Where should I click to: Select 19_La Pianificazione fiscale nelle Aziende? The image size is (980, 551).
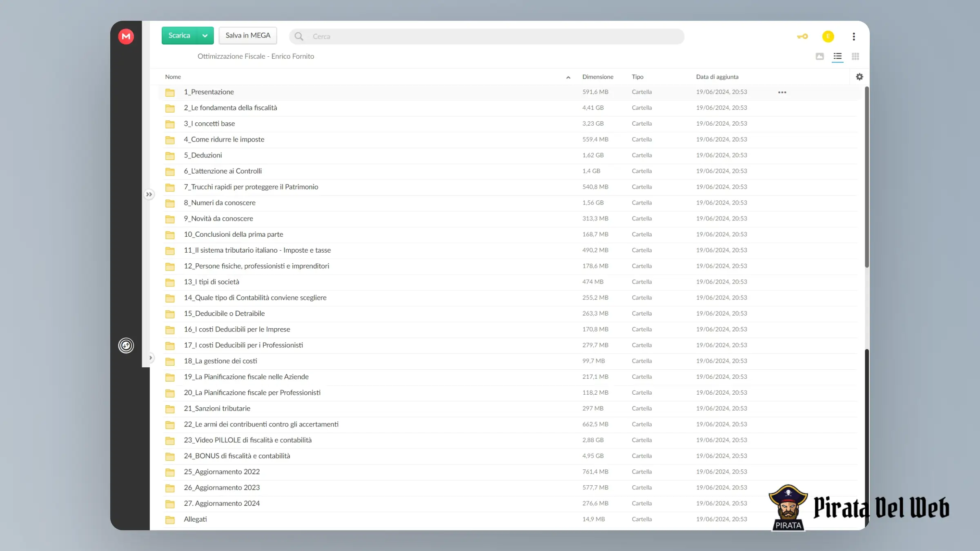246,377
